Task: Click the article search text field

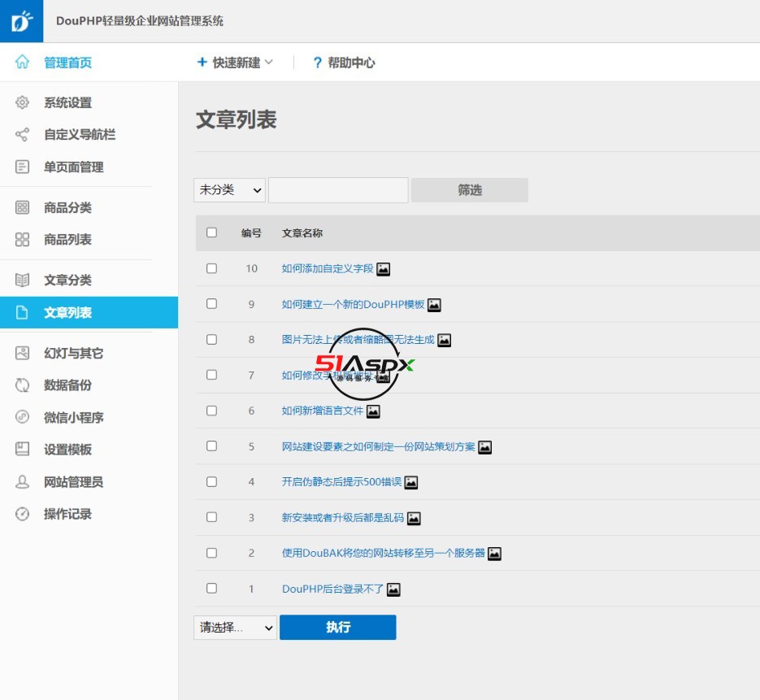Action: coord(338,190)
